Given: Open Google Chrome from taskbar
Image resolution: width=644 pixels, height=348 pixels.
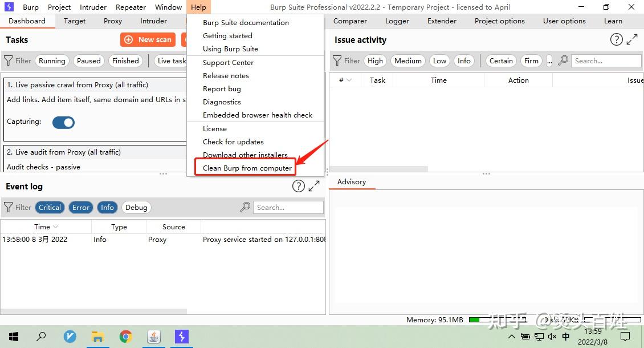Looking at the screenshot, I should [x=126, y=337].
